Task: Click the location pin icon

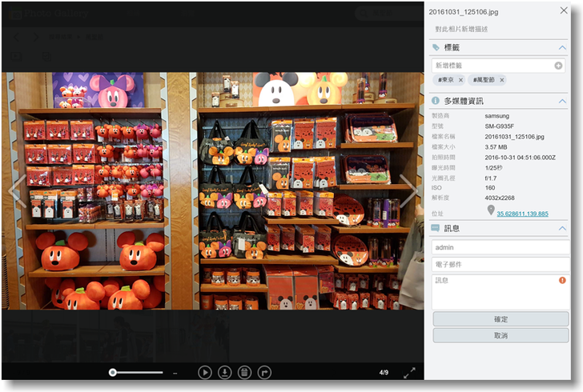Action: [491, 210]
